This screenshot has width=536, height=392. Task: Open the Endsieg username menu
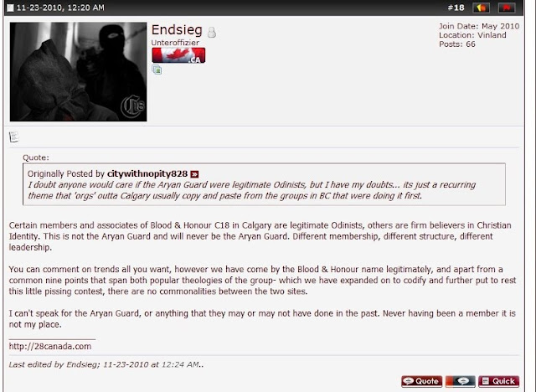pyautogui.click(x=177, y=29)
